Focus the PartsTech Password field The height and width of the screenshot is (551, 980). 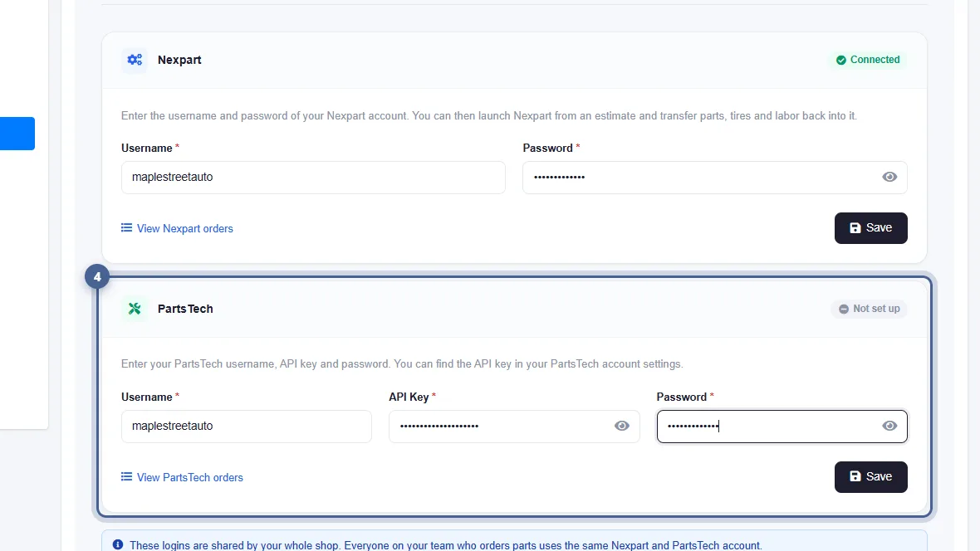pyautogui.click(x=782, y=426)
